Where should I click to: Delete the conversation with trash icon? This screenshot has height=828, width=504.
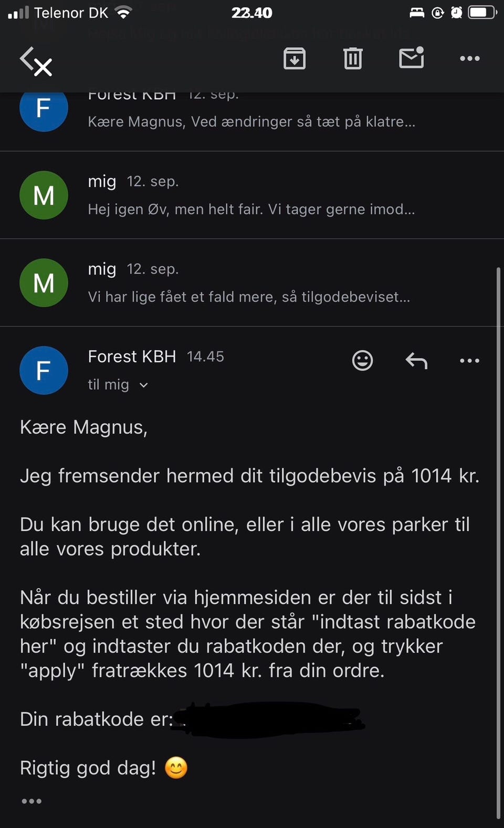pos(353,58)
